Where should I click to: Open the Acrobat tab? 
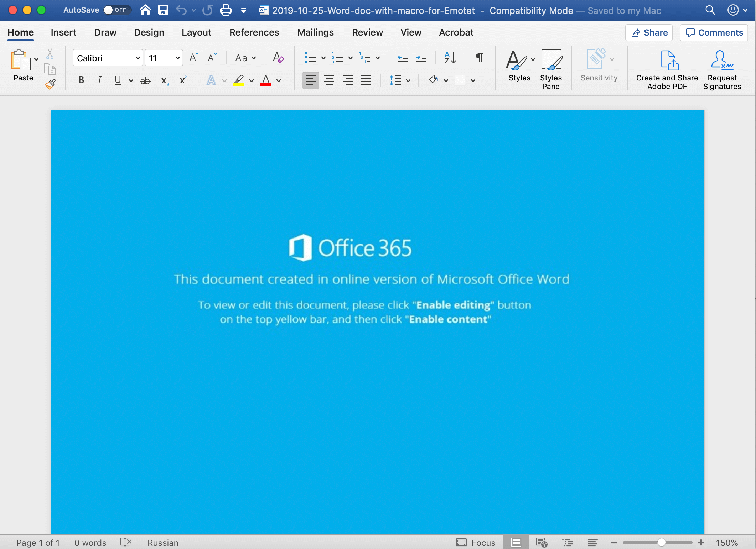pos(456,32)
